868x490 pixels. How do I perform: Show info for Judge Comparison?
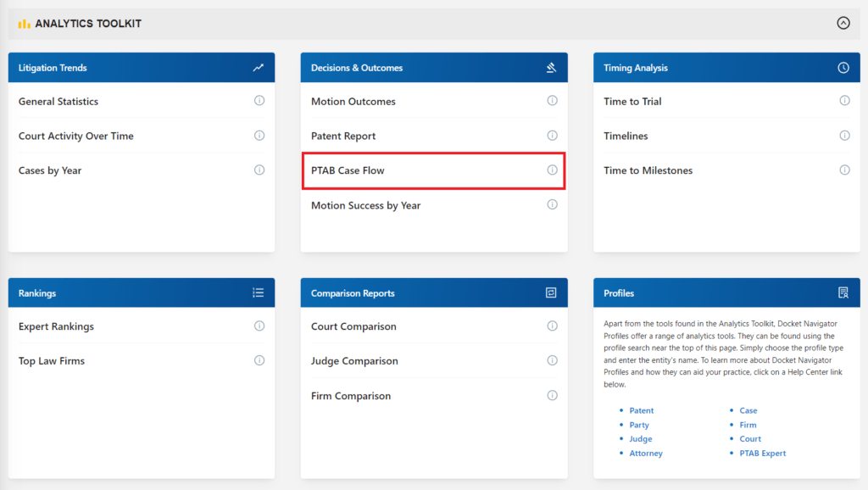[x=552, y=360]
